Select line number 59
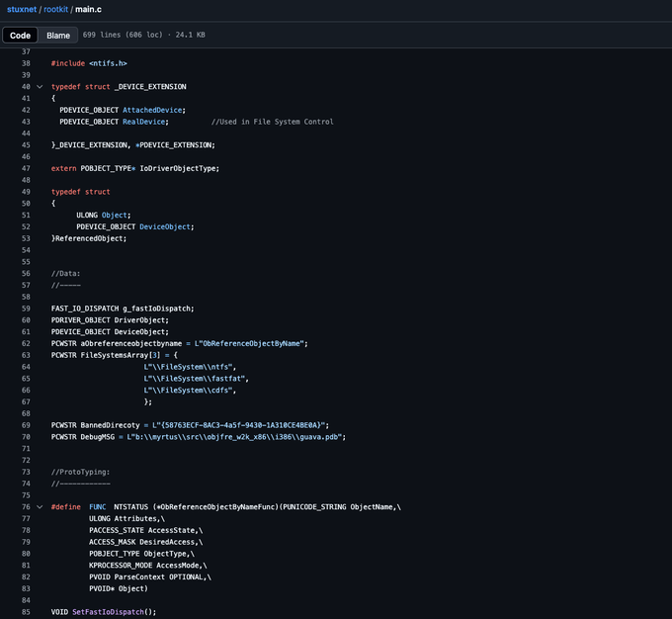Viewport: 672px width, 619px height. point(26,309)
